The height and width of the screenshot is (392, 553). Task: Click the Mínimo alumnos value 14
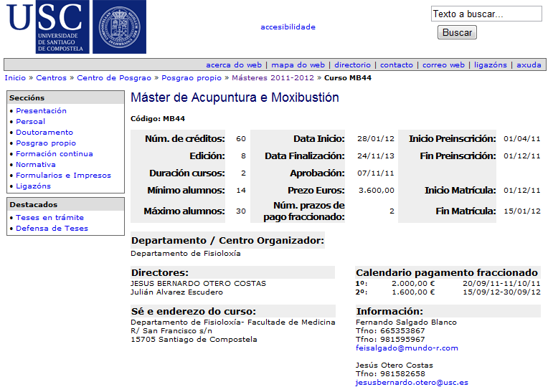tap(241, 191)
